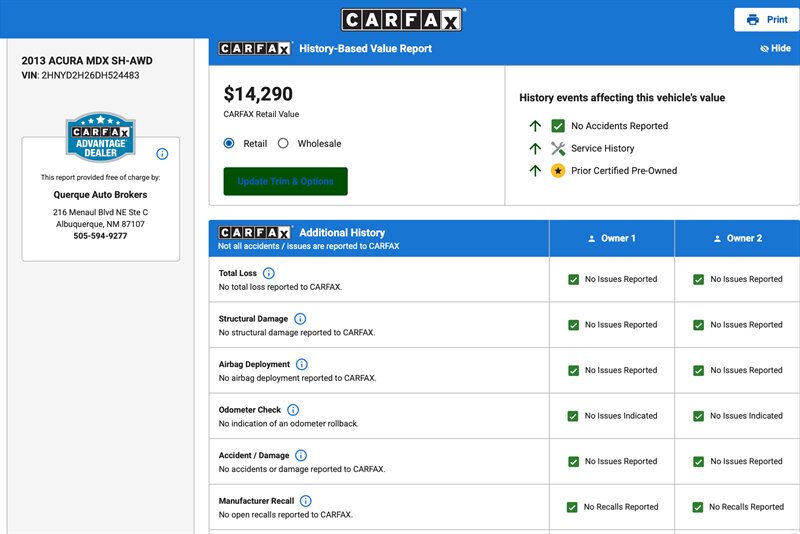
Task: Click the CARFAX Advantage Dealer badge
Action: coord(100,139)
